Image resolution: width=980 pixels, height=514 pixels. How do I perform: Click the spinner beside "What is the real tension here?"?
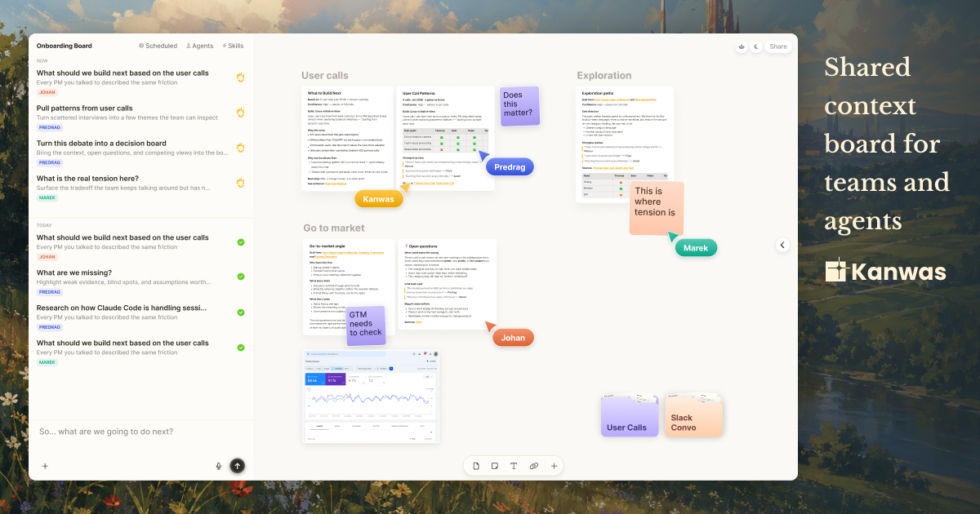240,183
